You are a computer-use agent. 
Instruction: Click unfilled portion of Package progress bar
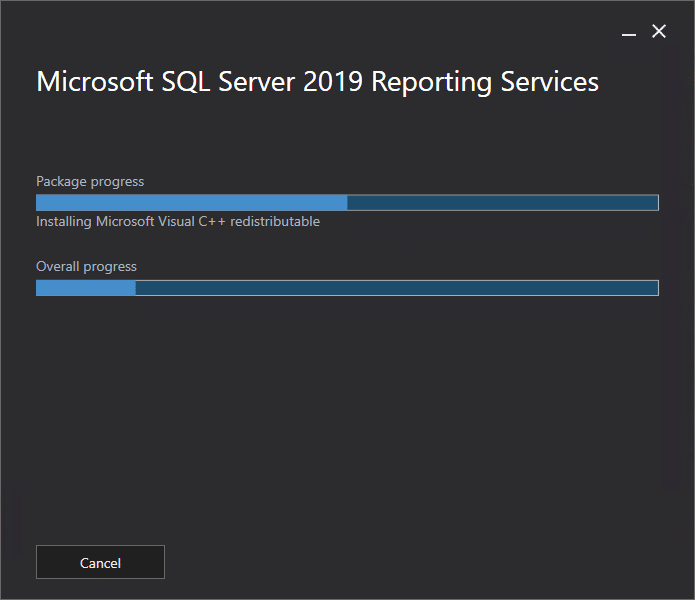click(x=502, y=203)
